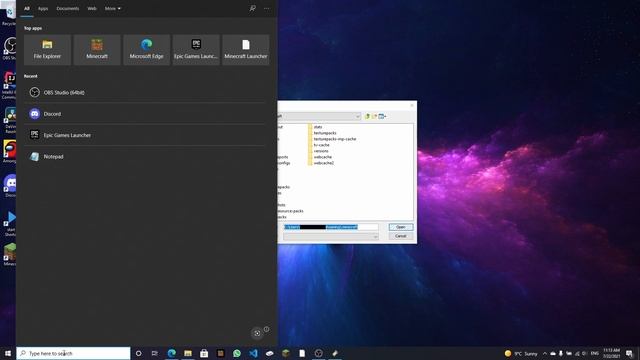Select the stats folder in file dialog
640x360 pixels.
(x=315, y=127)
